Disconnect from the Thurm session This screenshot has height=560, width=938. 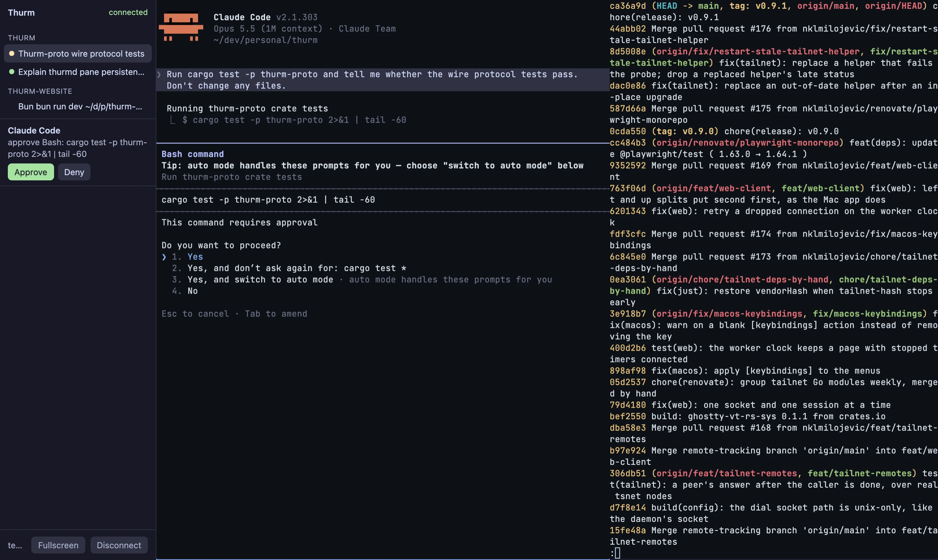click(x=119, y=545)
